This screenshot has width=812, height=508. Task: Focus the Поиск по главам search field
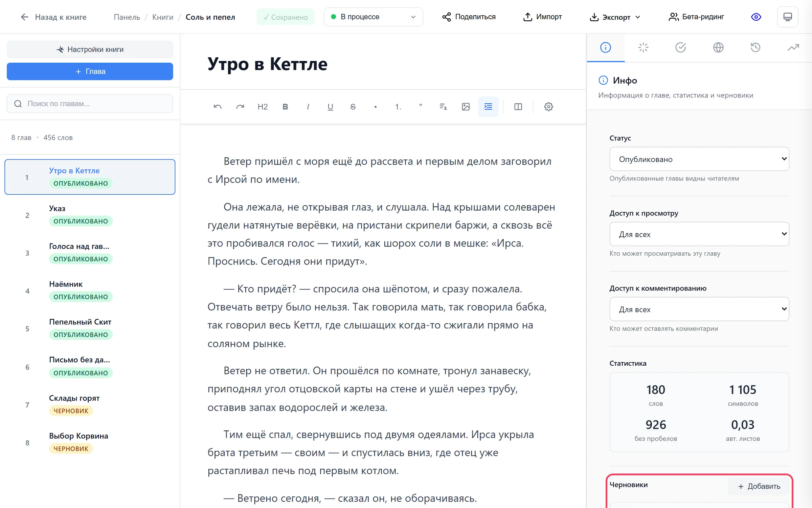(90, 104)
